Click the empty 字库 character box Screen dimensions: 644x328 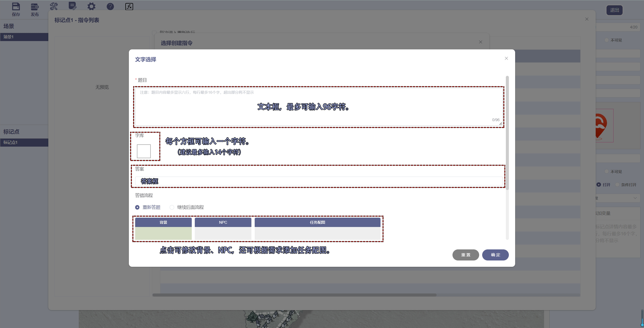(144, 151)
